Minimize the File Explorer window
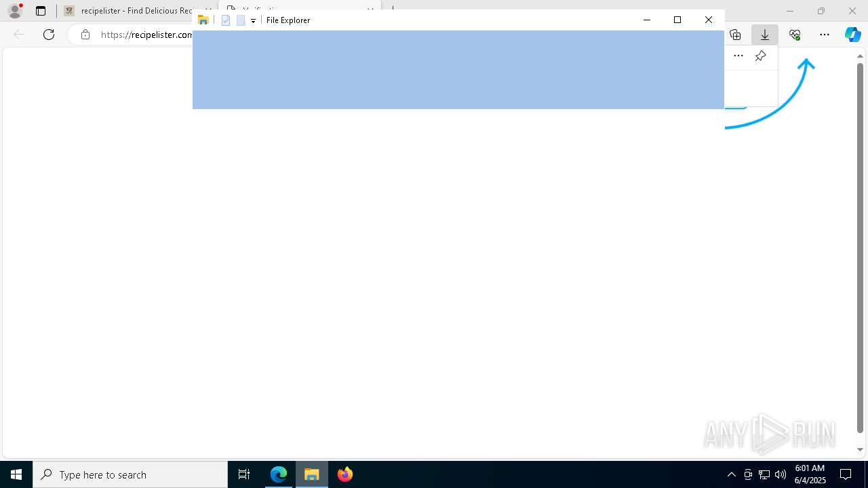The width and height of the screenshot is (868, 488). [x=647, y=20]
